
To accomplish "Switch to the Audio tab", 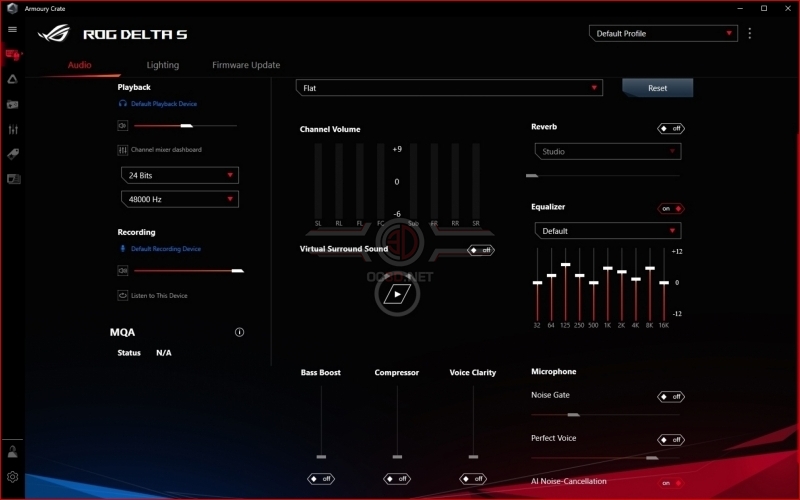I will click(x=80, y=65).
